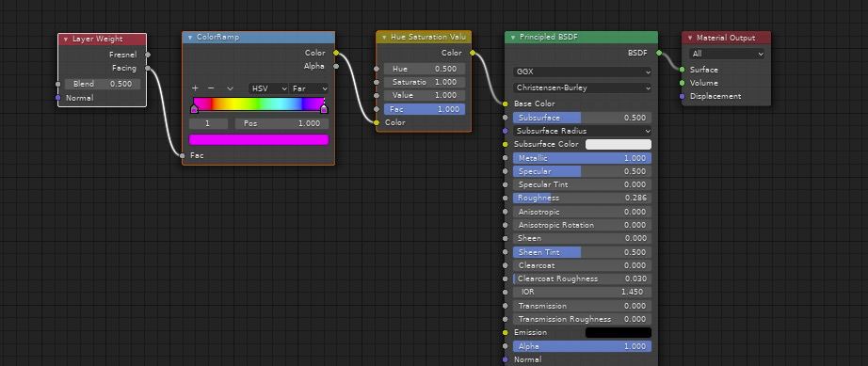Viewport: 868px width, 366px height.
Task: Collapse the ColorRamp node
Action: [190, 38]
